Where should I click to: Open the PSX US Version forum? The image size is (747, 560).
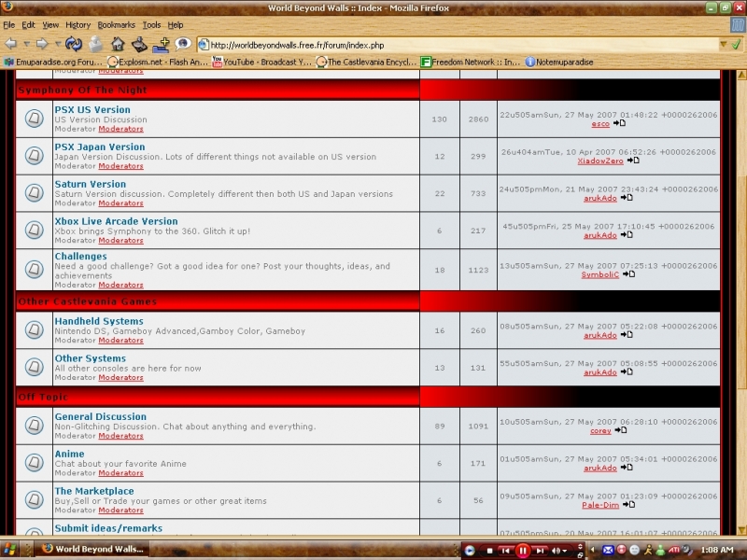click(x=92, y=109)
